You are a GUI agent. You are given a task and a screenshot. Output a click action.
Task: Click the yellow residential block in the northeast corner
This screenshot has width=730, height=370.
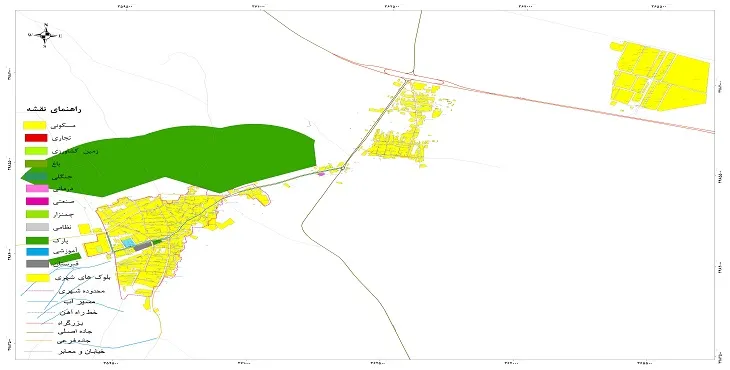660,77
